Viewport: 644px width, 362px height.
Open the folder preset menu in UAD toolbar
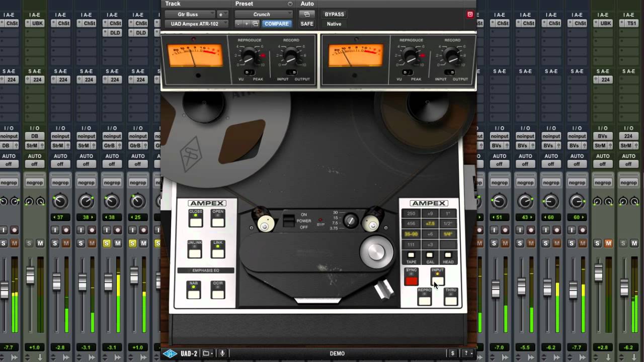click(207, 353)
